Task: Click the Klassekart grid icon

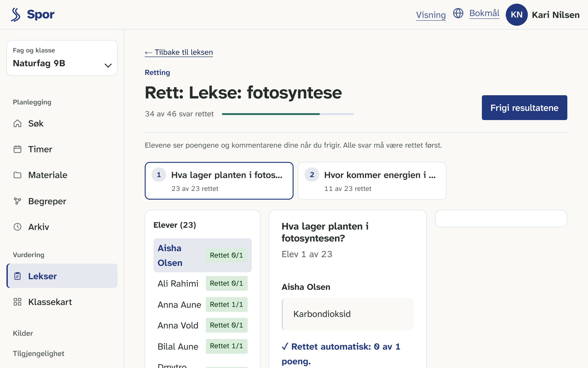Action: [x=17, y=302]
